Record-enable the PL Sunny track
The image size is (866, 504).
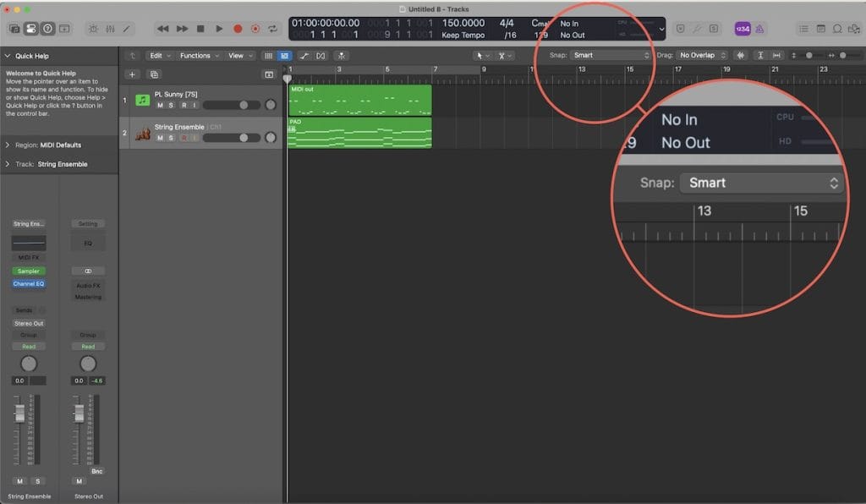click(183, 105)
